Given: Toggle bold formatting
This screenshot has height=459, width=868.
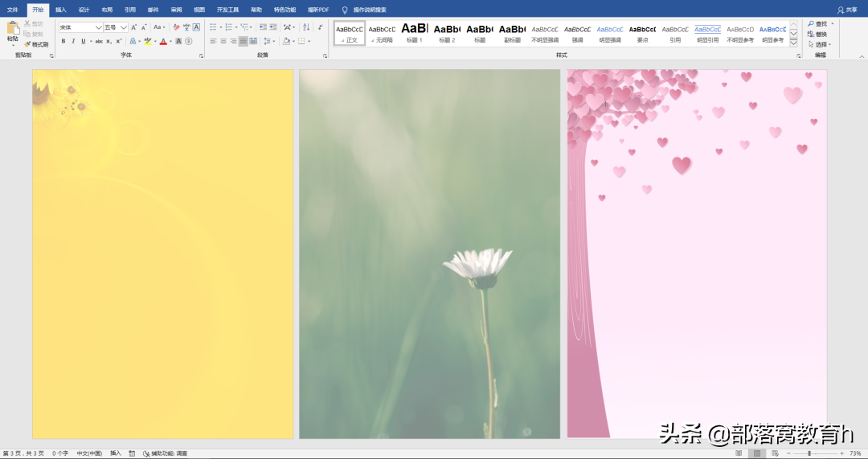Looking at the screenshot, I should 63,42.
